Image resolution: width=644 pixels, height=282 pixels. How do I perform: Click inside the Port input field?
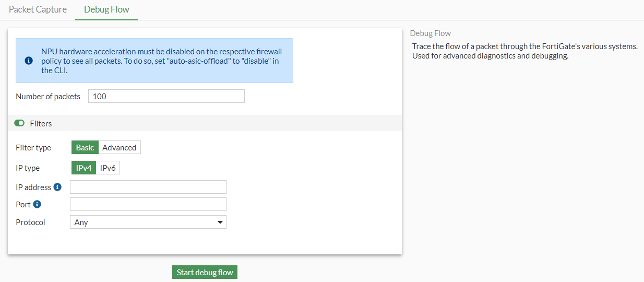click(148, 204)
